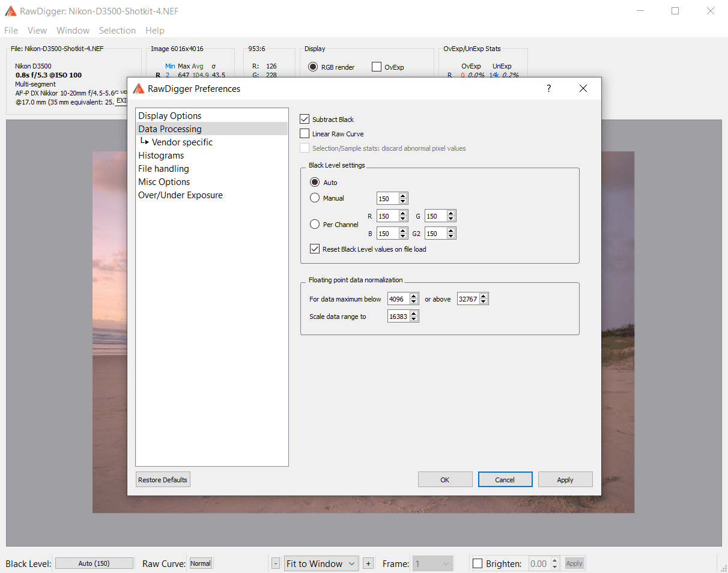728x573 pixels.
Task: Open the Frame number dropdown
Action: [x=432, y=563]
